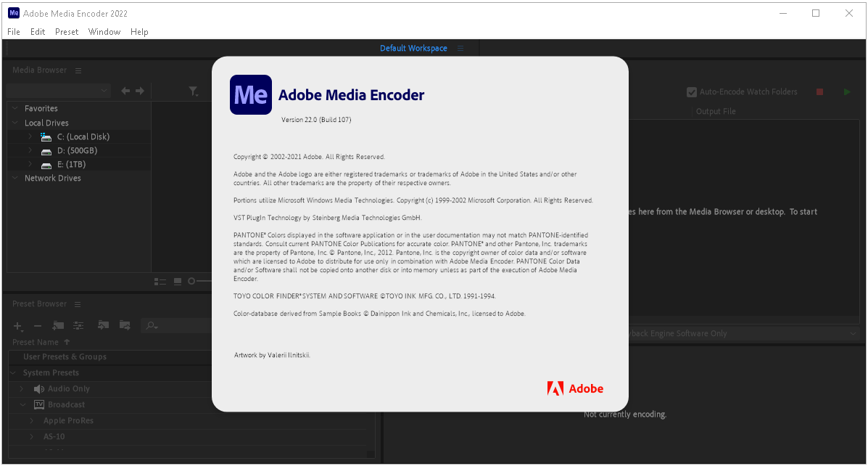Click the Version 22.0 (Build 107) text
This screenshot has height=466, width=868.
(x=316, y=120)
